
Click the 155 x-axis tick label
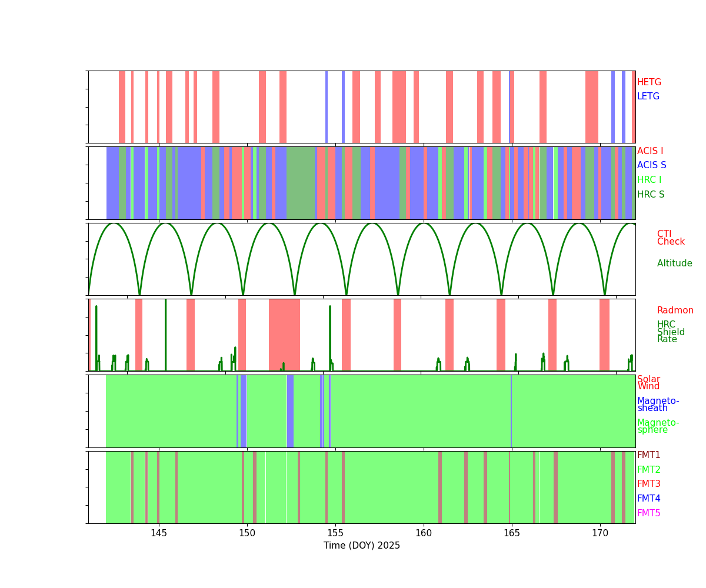335,533
